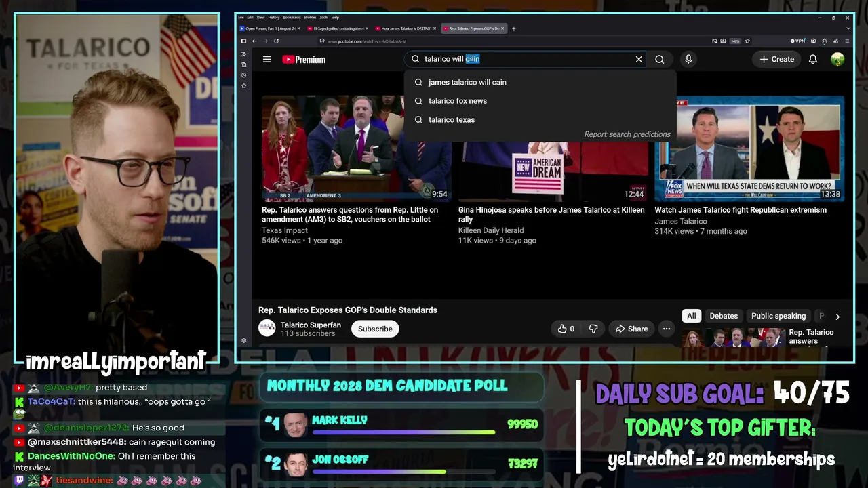This screenshot has height=488, width=868.
Task: Choose 'talarico texas' suggestion
Action: [540, 120]
